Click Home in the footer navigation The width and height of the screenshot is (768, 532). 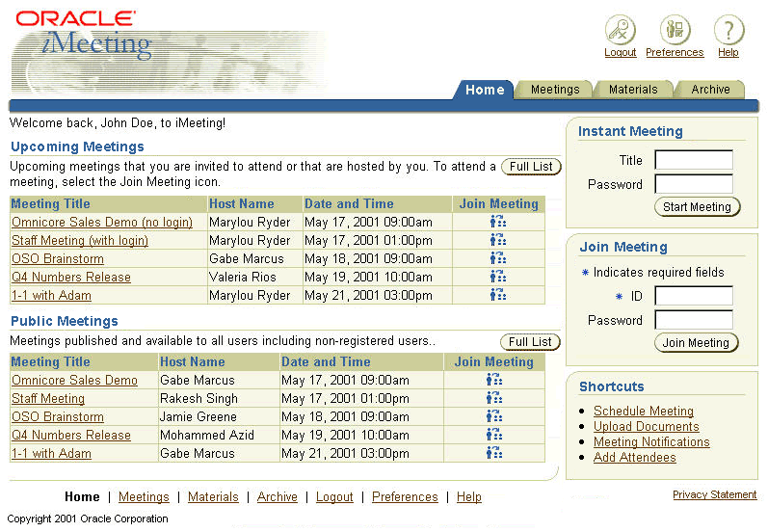(82, 496)
